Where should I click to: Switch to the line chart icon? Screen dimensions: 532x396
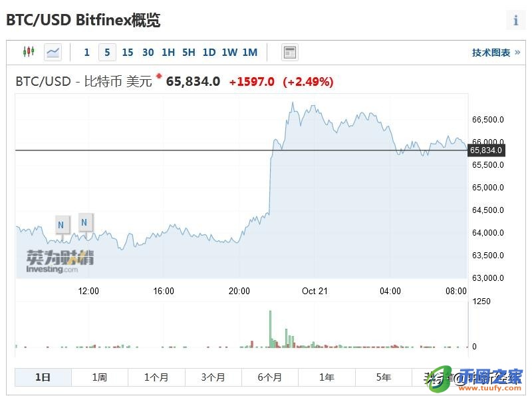(52, 52)
